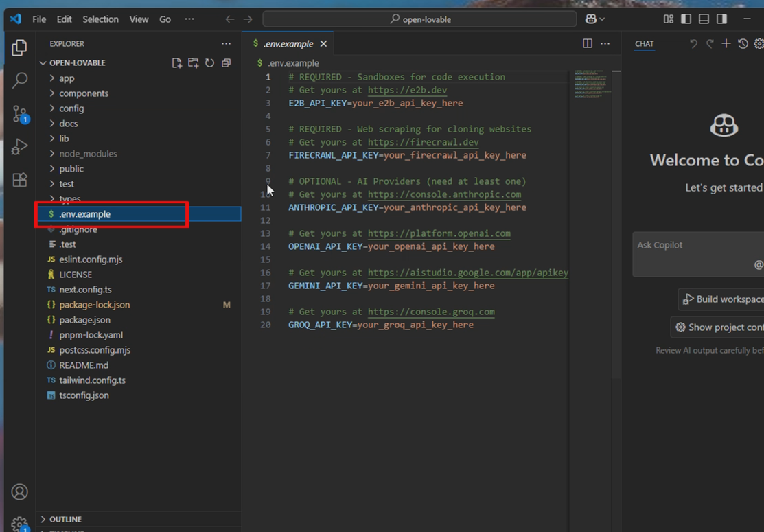This screenshot has width=764, height=532.
Task: Open the Search view
Action: click(x=19, y=80)
